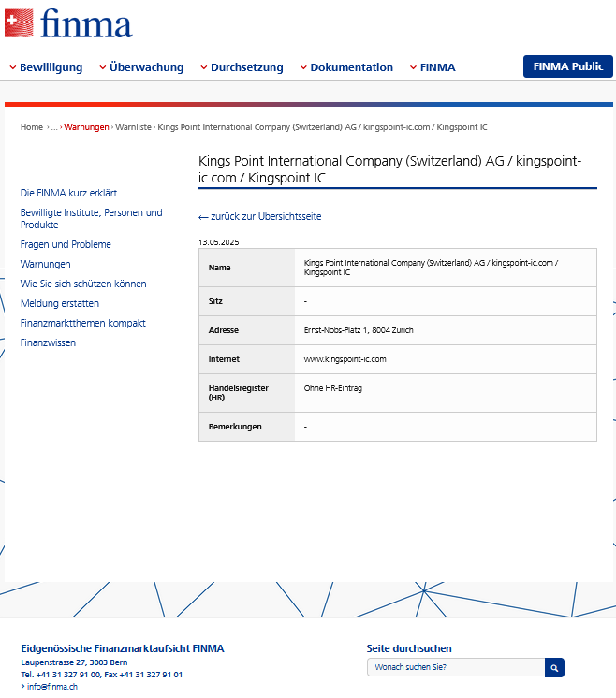
Task: Open FINMA Public button
Action: tap(568, 66)
